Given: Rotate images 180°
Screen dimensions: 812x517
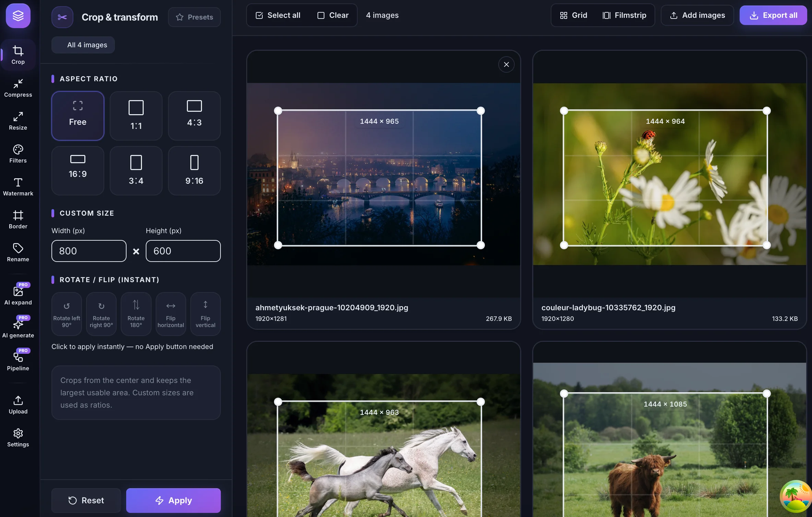Looking at the screenshot, I should [x=136, y=314].
